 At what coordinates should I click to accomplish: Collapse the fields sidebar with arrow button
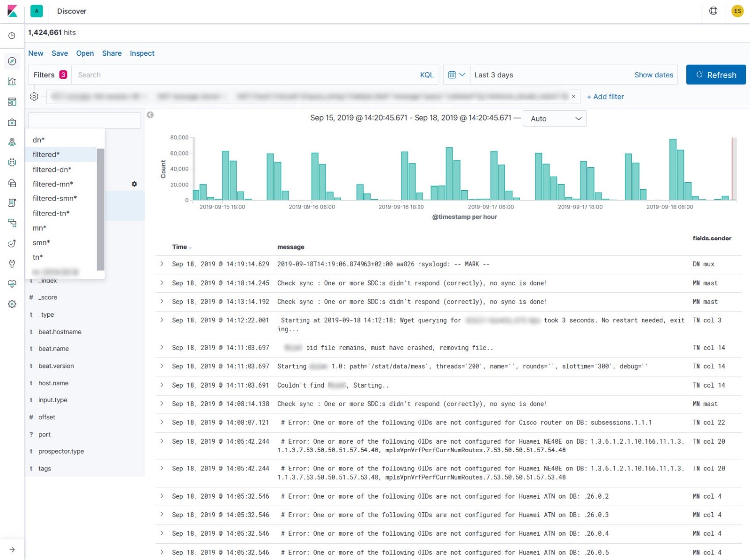pos(150,115)
